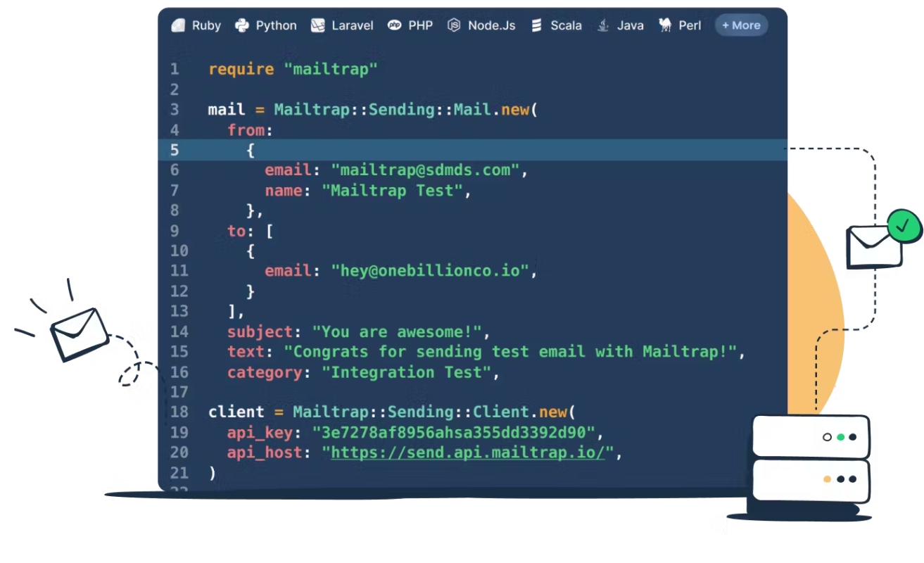Show the Perl code example tab
This screenshot has height=563, width=924.
(680, 25)
